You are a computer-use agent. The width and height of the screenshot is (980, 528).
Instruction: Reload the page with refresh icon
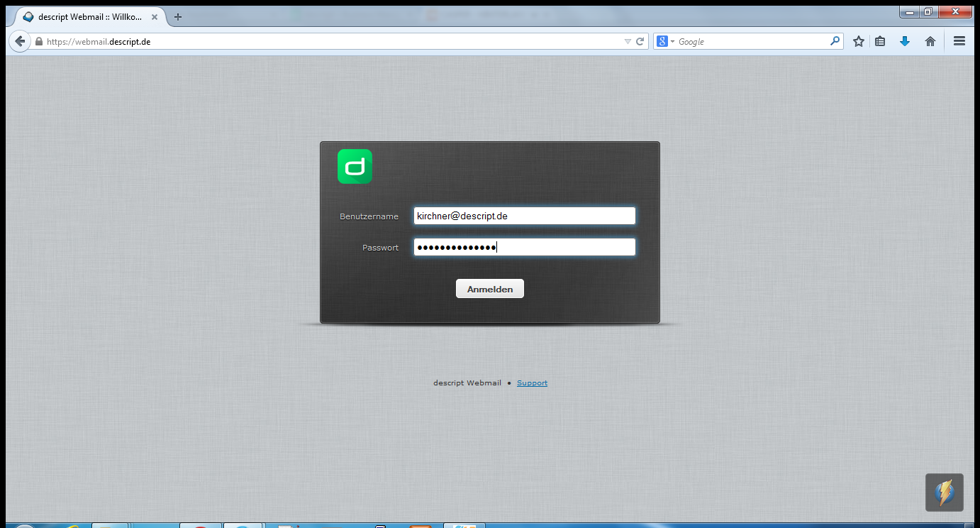[640, 42]
